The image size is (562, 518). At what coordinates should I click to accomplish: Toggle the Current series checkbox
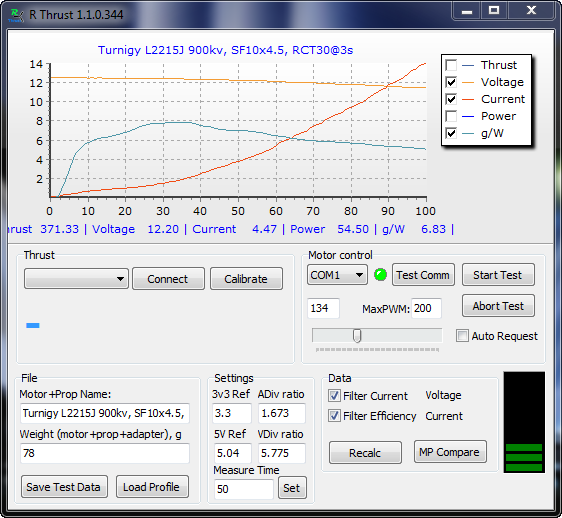tap(451, 99)
